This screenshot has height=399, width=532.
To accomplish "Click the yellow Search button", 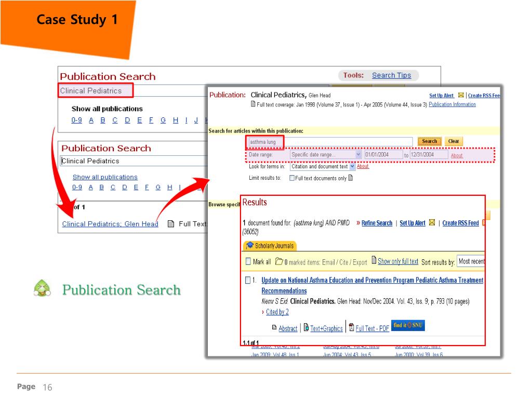I will (x=430, y=141).
